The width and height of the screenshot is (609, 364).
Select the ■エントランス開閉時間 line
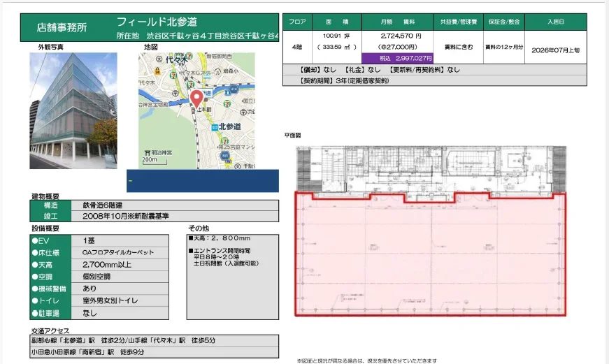[x=220, y=251]
